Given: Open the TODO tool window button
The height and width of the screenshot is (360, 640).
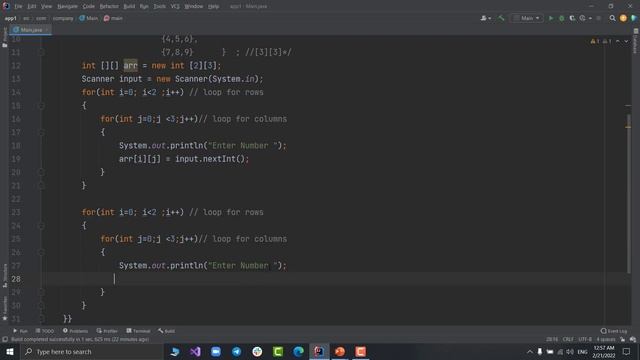Looking at the screenshot, I should (x=45, y=331).
